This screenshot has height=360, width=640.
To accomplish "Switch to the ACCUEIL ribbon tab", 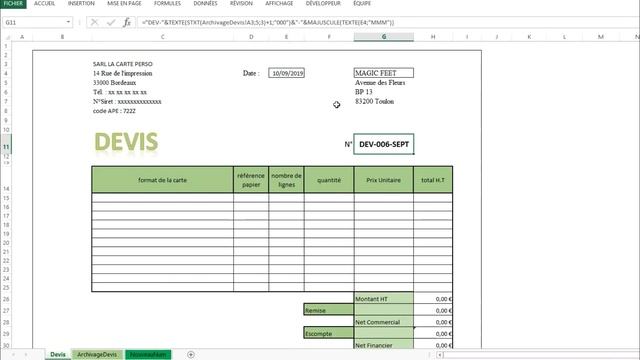I will [44, 3].
